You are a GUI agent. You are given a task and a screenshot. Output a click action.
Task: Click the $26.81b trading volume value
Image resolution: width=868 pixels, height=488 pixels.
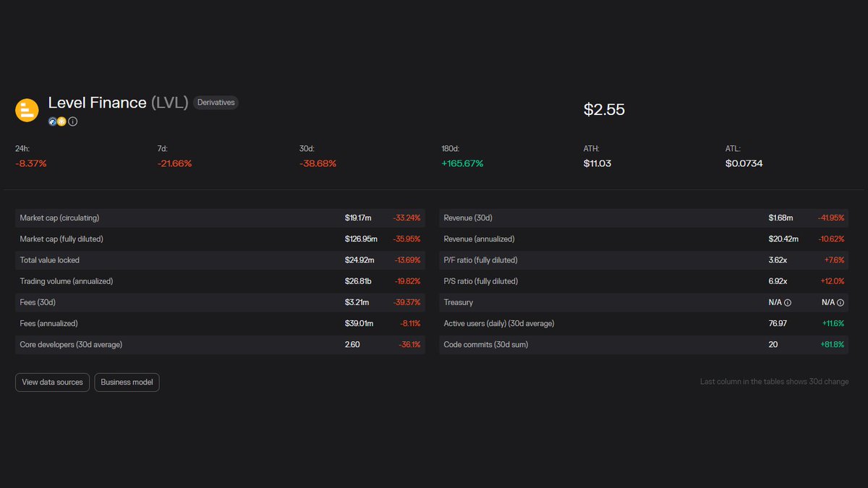coord(359,281)
